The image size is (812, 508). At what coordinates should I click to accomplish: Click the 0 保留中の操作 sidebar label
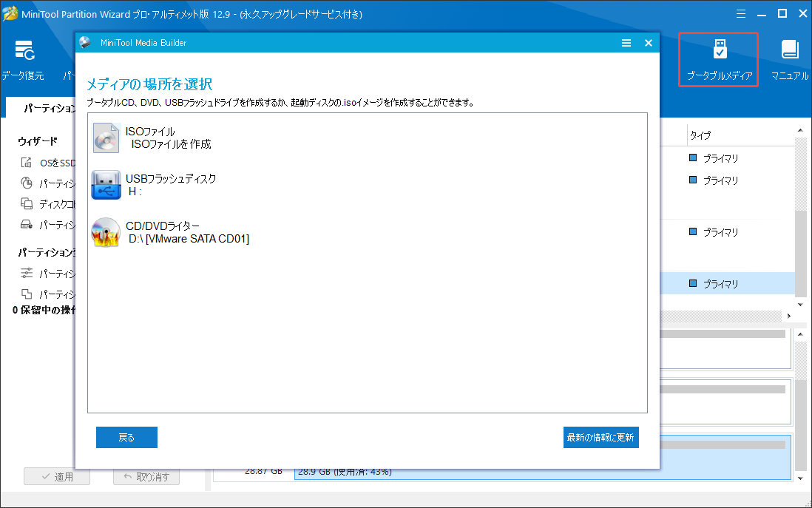coord(44,310)
